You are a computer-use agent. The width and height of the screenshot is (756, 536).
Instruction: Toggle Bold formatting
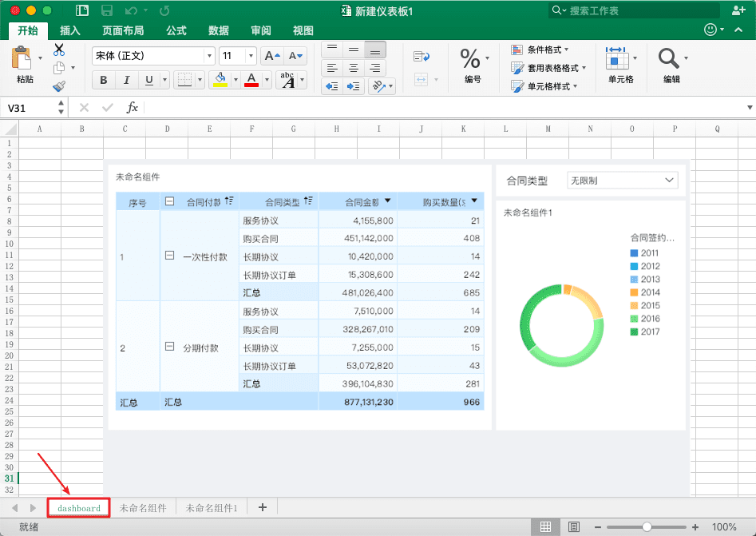[104, 80]
